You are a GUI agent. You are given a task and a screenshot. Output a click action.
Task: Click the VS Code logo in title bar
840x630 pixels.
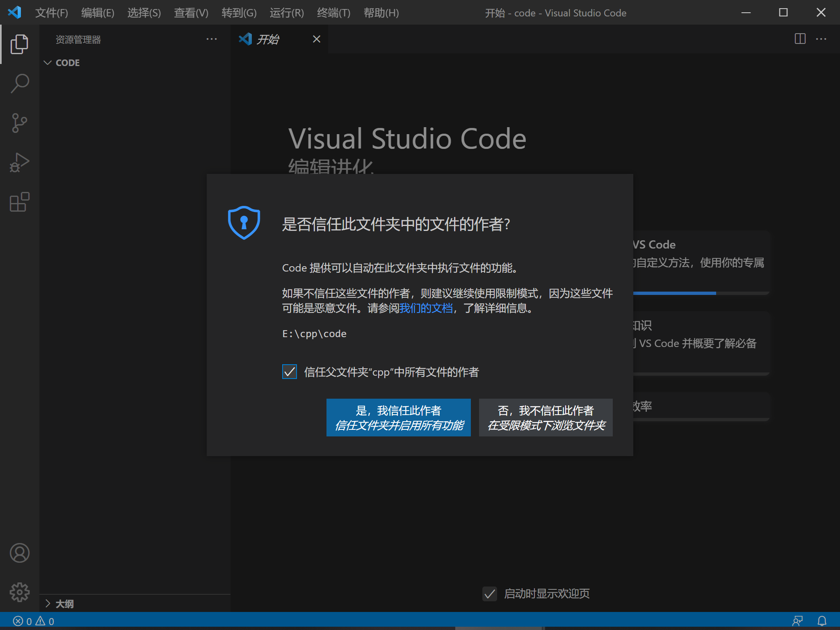[14, 12]
